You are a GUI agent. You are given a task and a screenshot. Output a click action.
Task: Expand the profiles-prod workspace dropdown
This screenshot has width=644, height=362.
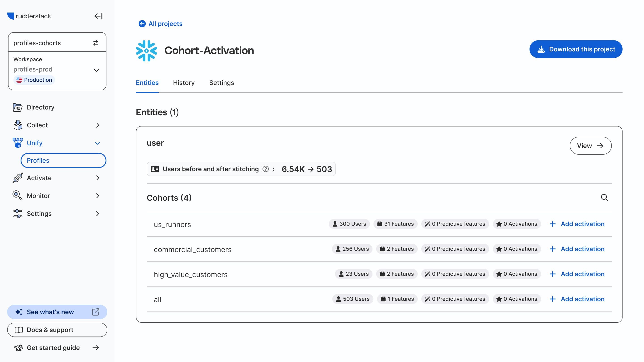click(x=97, y=70)
